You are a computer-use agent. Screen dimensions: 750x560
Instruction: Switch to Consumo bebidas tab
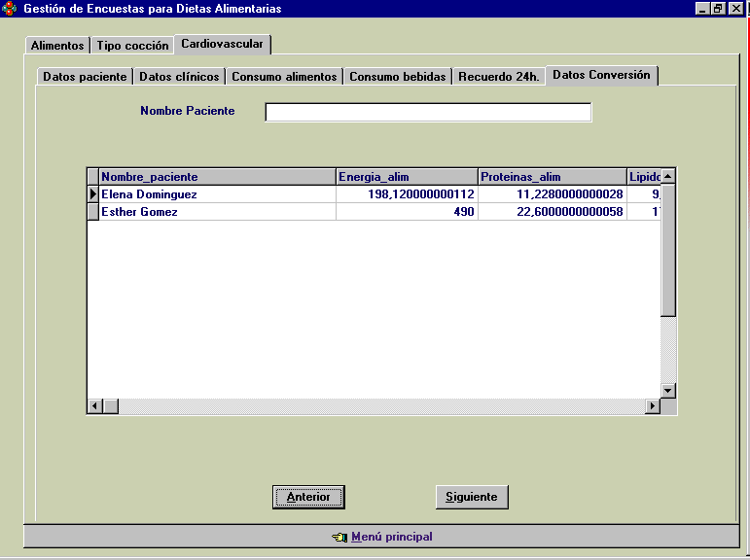[397, 77]
